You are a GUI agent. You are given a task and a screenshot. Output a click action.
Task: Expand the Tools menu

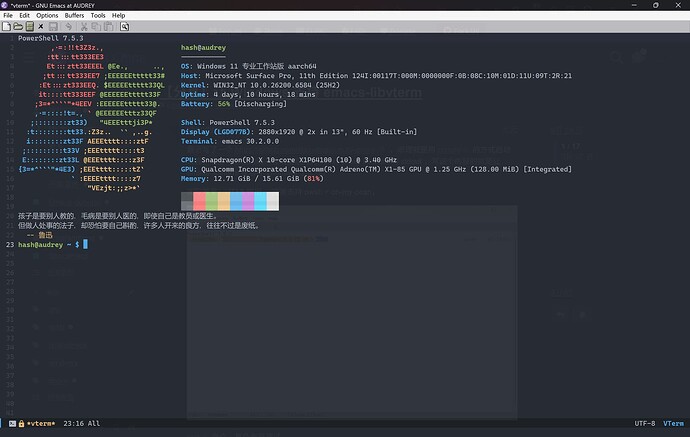[x=98, y=16]
